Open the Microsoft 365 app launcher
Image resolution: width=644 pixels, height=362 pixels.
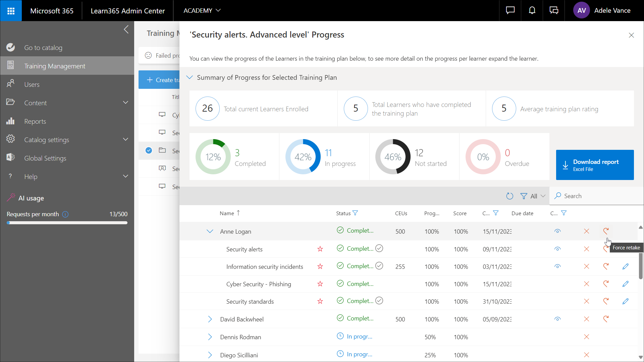[x=11, y=11]
